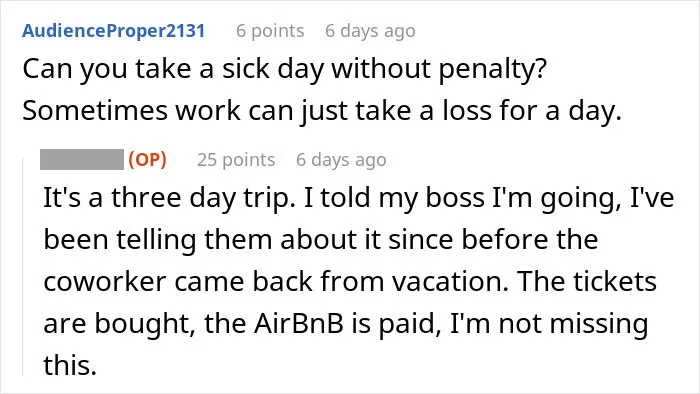Click the sentence 'Sometimes work can just take a loss'
Image resolution: width=700 pixels, height=394 pixels.
coord(260,111)
